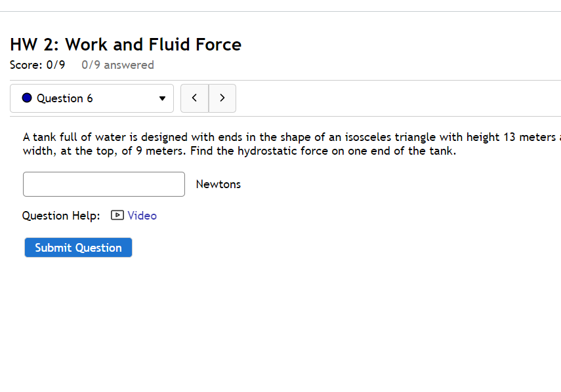This screenshot has height=392, width=561.
Task: Click the next-question navigation arrow
Action: (x=222, y=98)
